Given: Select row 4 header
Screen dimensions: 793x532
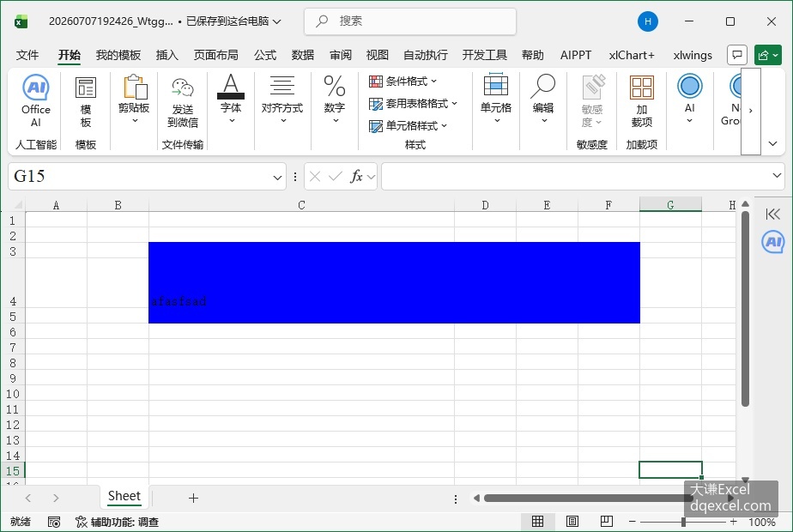Looking at the screenshot, I should [13, 283].
